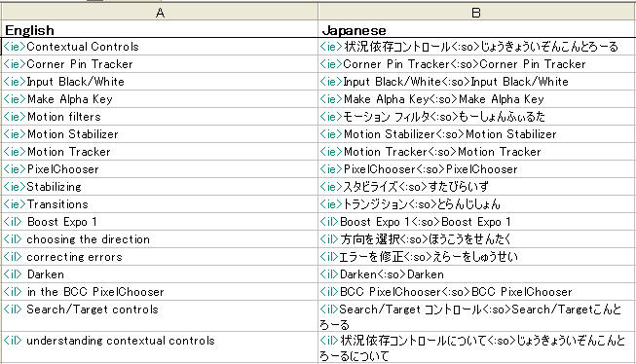Select English cell '<ie>Motion Tracker'
Screen dimensions: 636x364
coord(160,151)
